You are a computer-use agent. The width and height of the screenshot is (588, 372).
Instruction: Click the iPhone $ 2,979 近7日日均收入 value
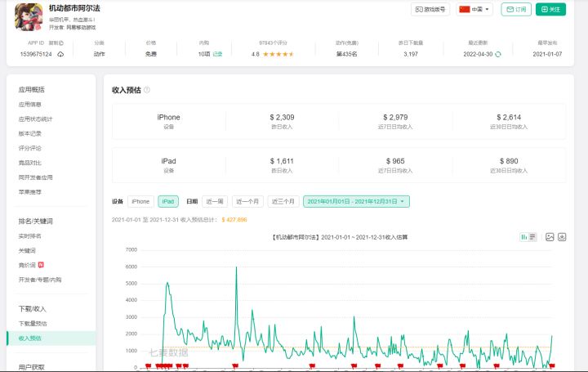click(395, 118)
